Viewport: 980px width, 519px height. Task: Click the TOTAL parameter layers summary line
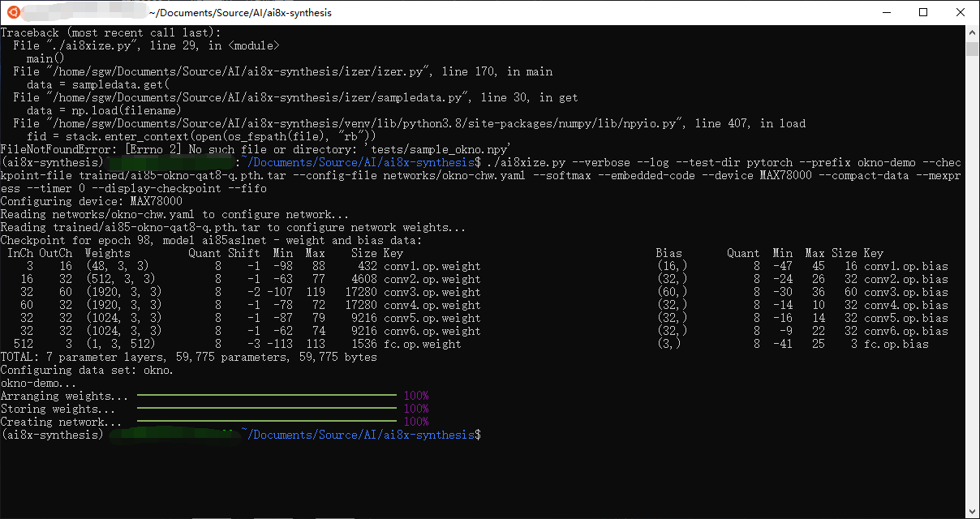188,357
